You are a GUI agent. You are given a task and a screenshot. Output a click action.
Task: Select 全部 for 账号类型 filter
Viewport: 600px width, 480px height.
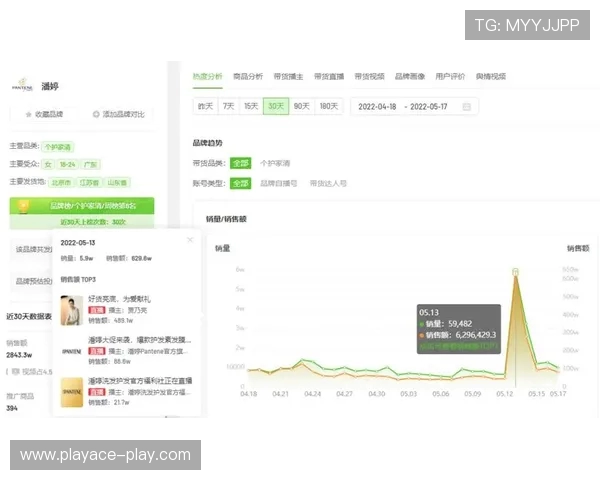(241, 183)
